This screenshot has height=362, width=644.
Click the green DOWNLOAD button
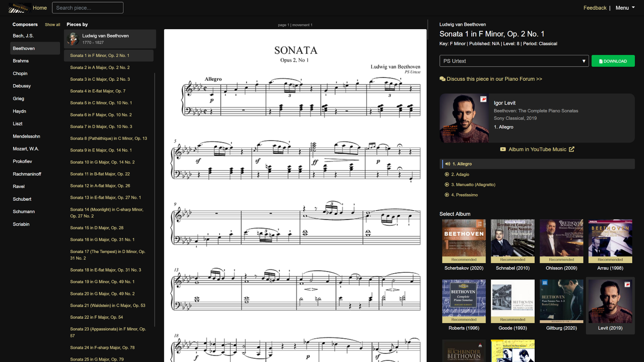point(613,61)
